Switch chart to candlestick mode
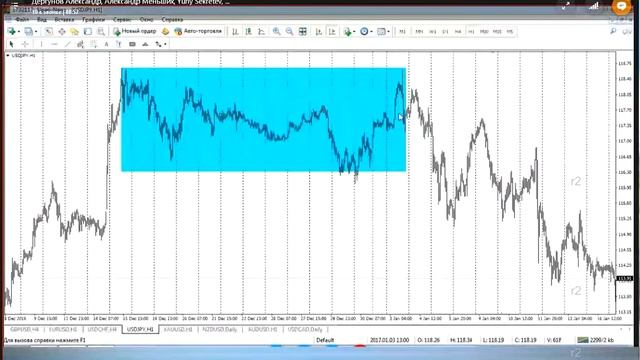Screen dimensions: 640x360 (x=248, y=31)
